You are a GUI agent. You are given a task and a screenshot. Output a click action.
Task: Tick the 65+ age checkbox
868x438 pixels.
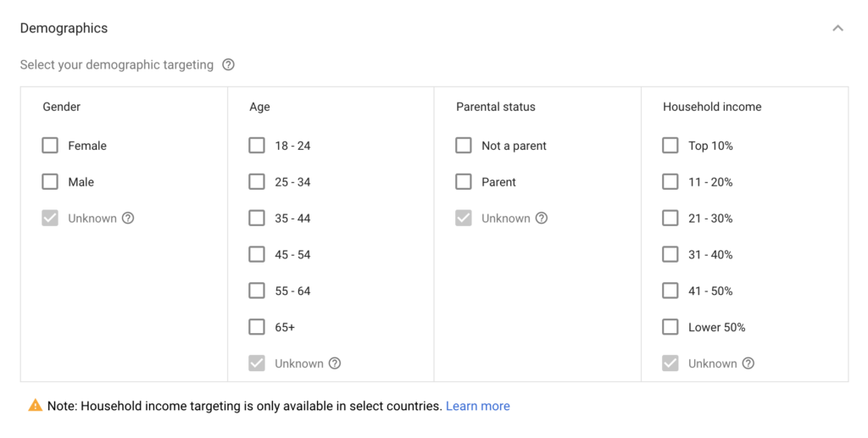click(257, 327)
